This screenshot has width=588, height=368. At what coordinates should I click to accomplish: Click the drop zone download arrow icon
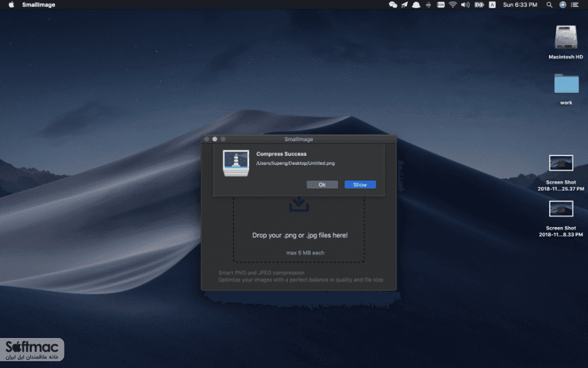pos(299,204)
